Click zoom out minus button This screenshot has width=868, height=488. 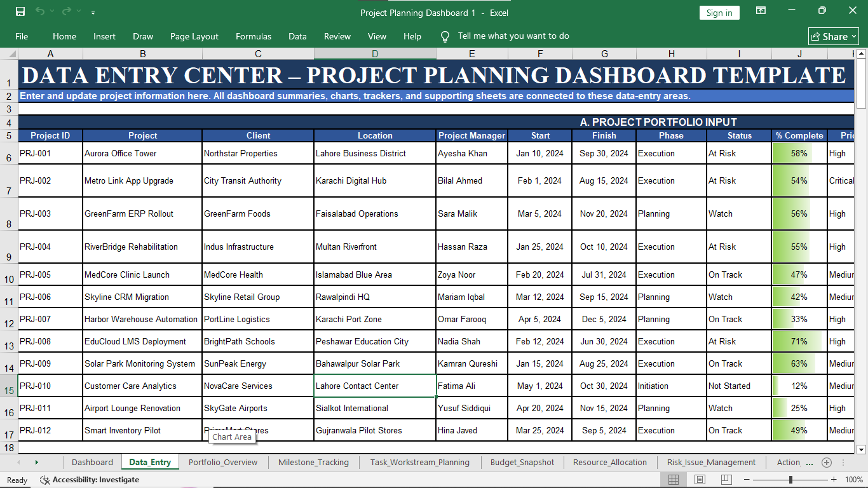point(747,480)
